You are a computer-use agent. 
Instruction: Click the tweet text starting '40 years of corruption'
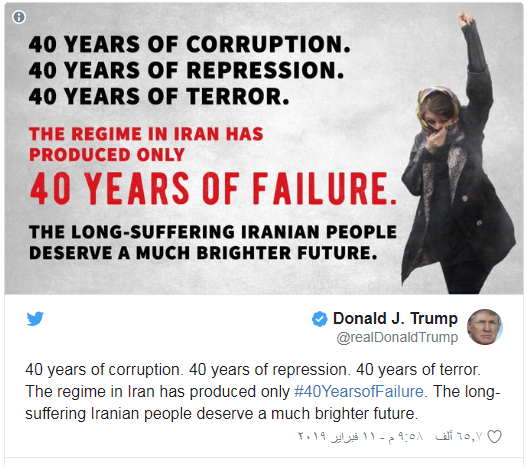pyautogui.click(x=263, y=391)
